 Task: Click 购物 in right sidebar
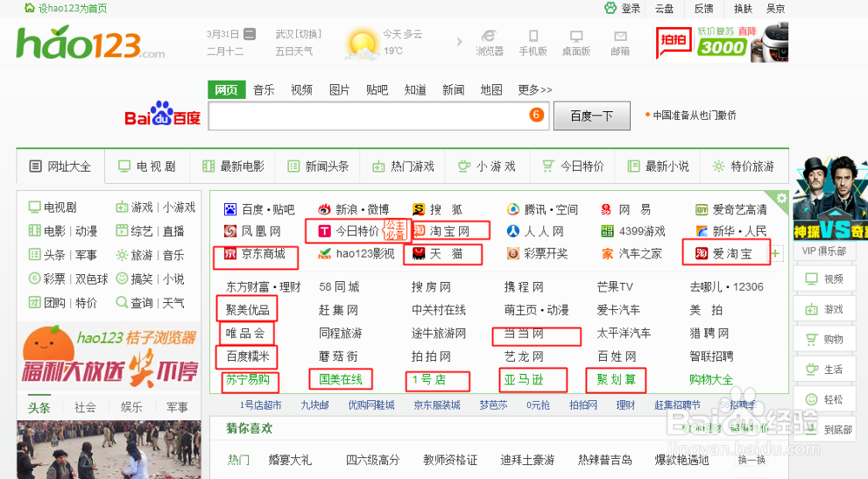coord(825,339)
